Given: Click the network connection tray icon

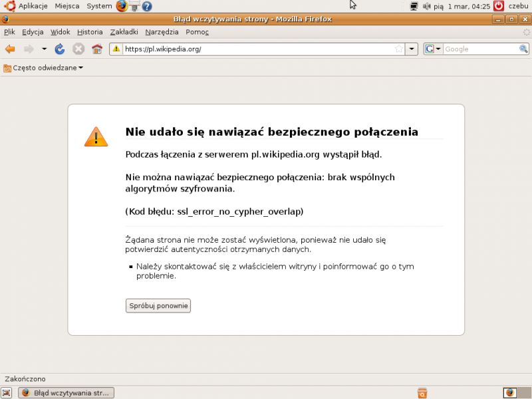Looking at the screenshot, I should tap(414, 6).
